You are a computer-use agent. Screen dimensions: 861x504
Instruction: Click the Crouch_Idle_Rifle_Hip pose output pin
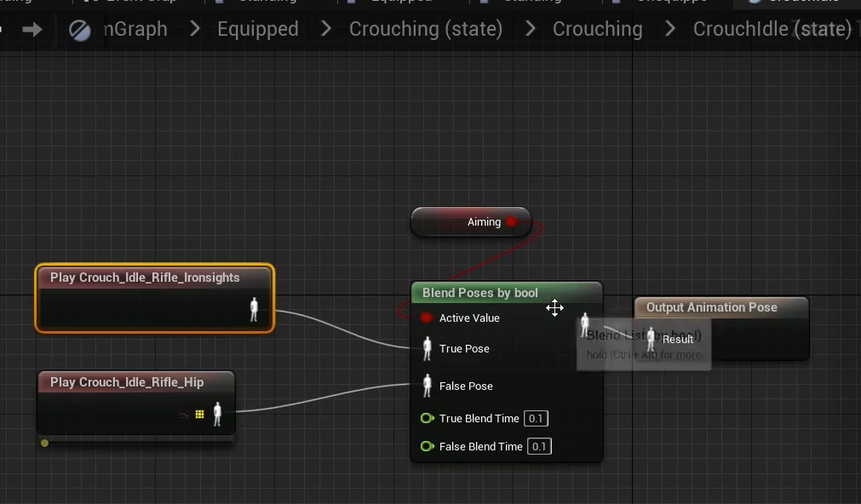point(217,414)
